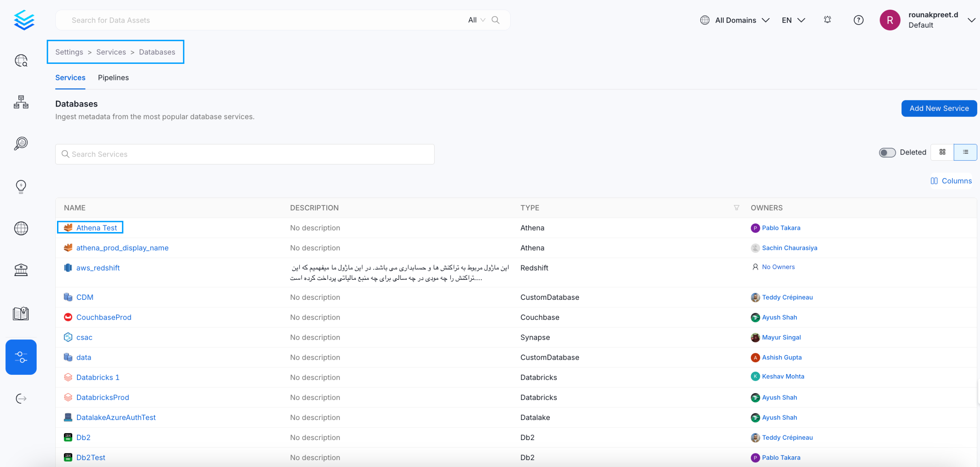
Task: Open the Insights lightbulb sidebar icon
Action: [21, 187]
